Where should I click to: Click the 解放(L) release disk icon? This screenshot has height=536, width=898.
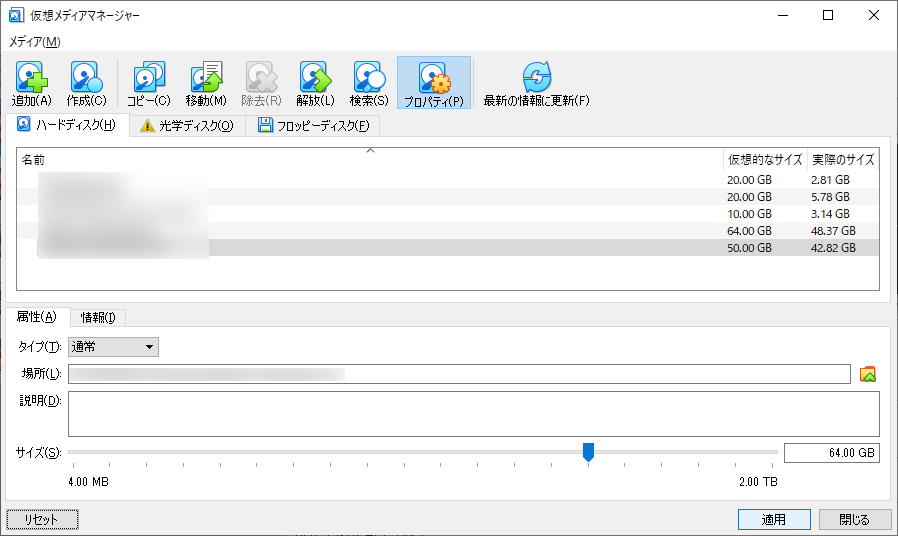(x=316, y=77)
